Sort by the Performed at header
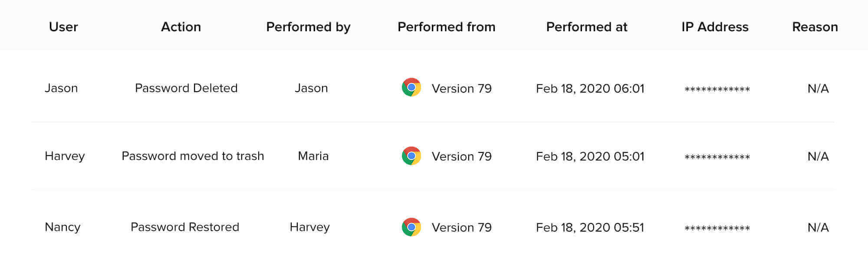The image size is (868, 272). [x=586, y=27]
